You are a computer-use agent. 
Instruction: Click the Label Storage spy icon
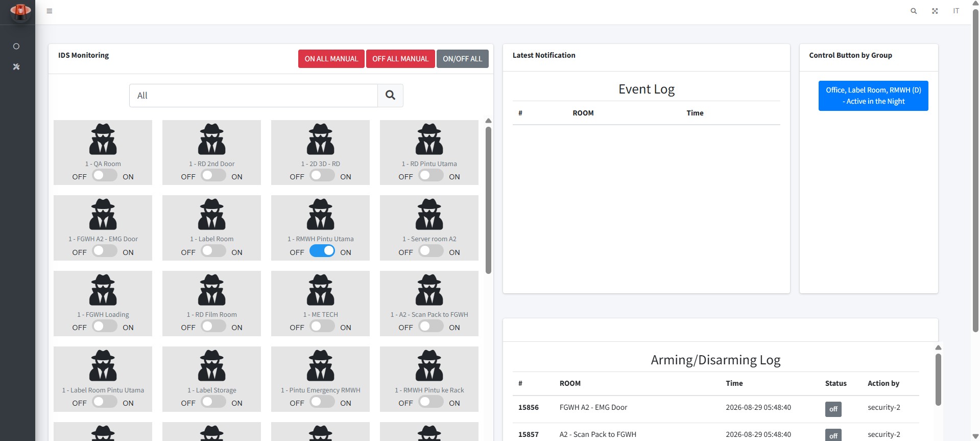pos(212,365)
